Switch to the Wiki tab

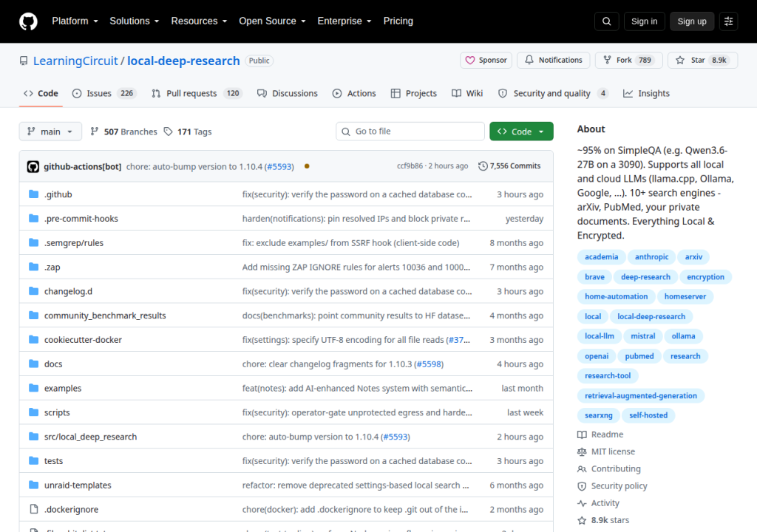click(467, 94)
